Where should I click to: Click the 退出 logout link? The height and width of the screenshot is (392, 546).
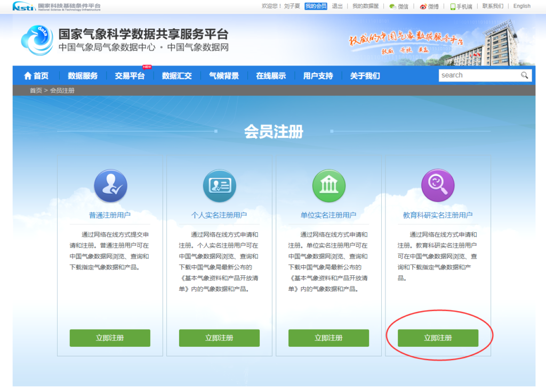click(337, 6)
